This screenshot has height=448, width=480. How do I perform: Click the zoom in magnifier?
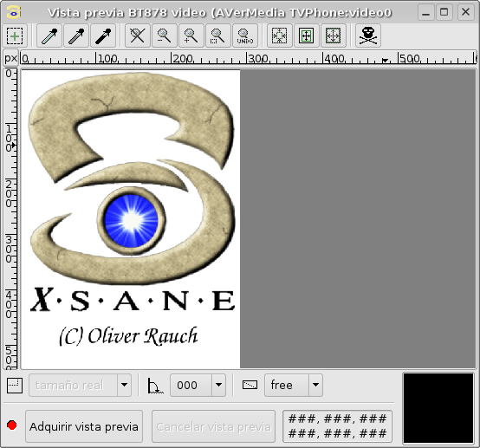click(x=191, y=36)
